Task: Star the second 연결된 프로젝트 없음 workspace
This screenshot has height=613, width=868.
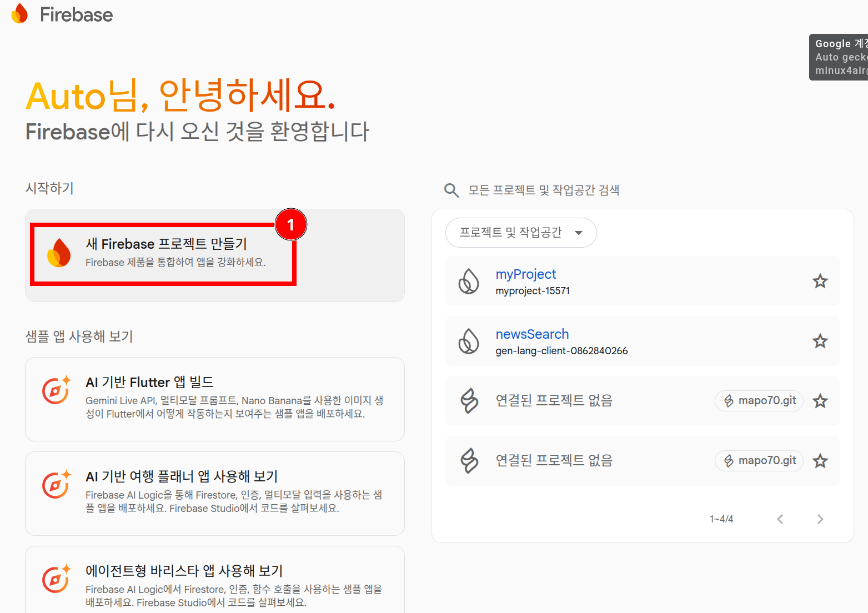Action: pyautogui.click(x=820, y=461)
